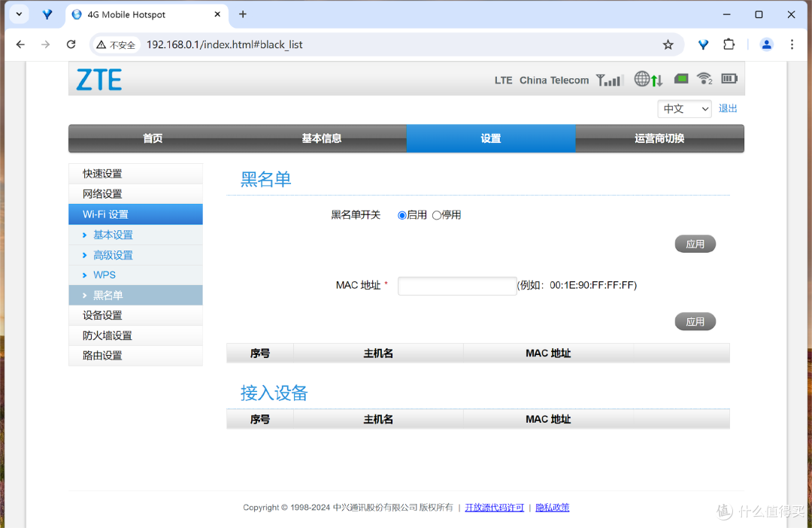812x528 pixels.
Task: Click 序号 header in 接入设备 table
Action: [260, 419]
